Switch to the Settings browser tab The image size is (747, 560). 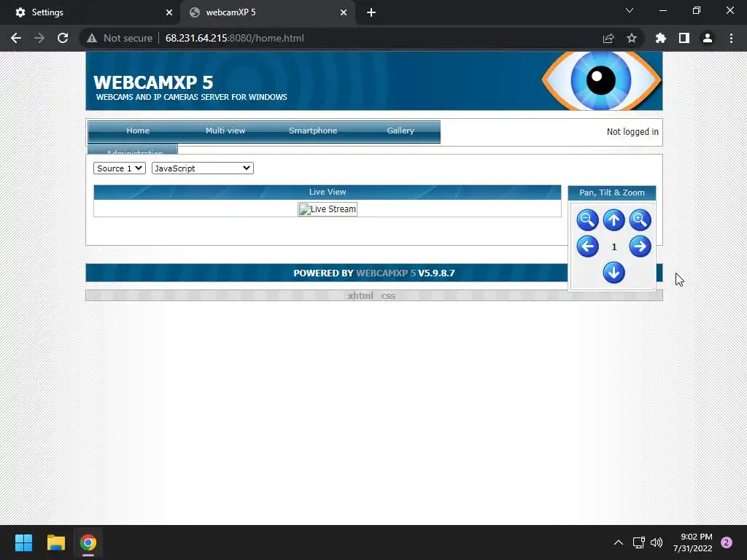(90, 12)
